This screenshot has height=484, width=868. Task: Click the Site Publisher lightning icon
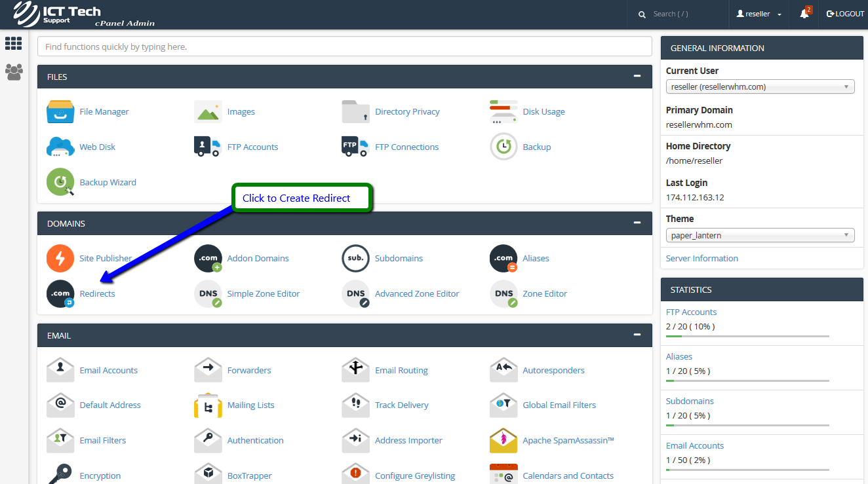[60, 259]
